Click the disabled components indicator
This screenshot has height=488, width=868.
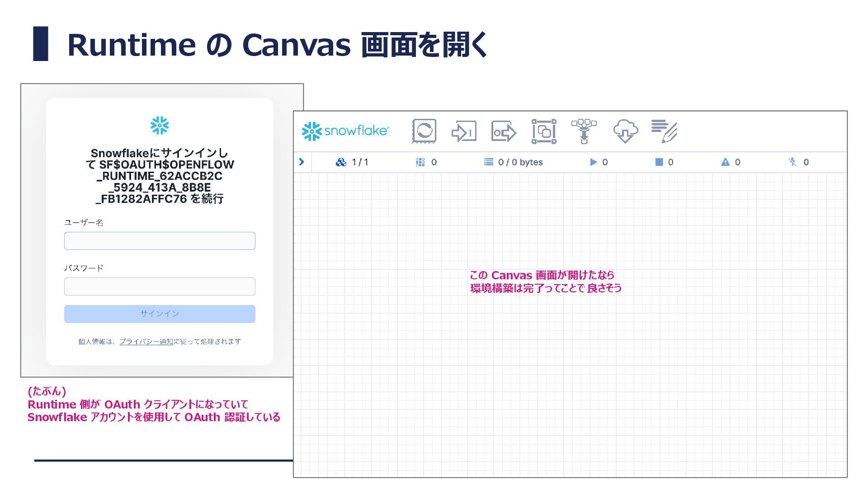point(792,162)
